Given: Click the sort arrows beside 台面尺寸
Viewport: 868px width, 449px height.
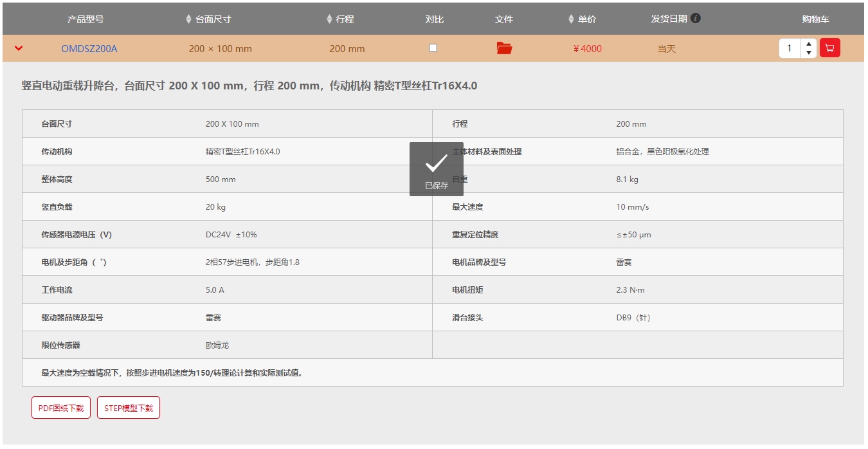Looking at the screenshot, I should pyautogui.click(x=188, y=19).
